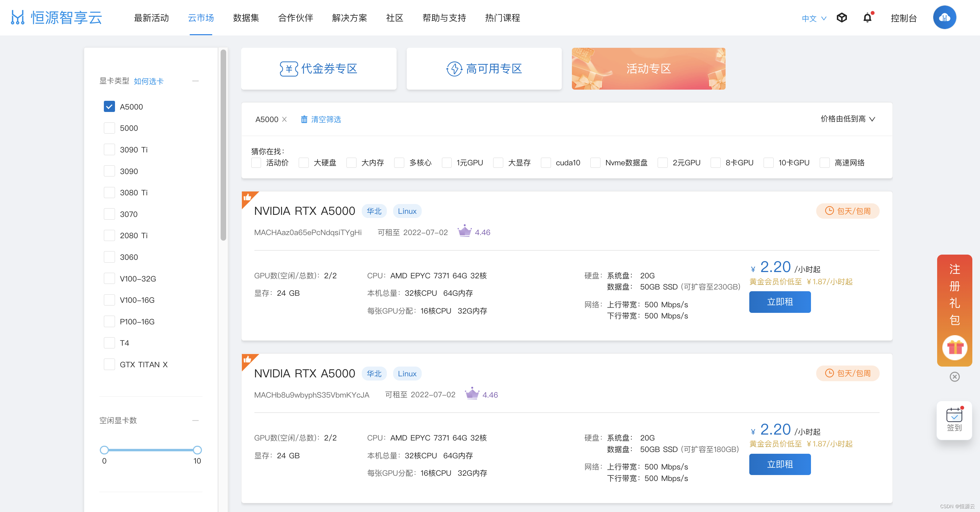Collapse the 显卡类型 filter section

pyautogui.click(x=196, y=81)
